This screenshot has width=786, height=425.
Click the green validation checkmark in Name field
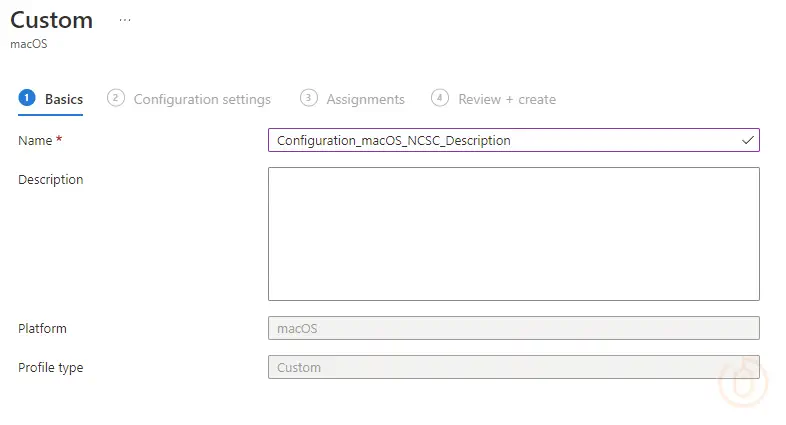click(747, 140)
